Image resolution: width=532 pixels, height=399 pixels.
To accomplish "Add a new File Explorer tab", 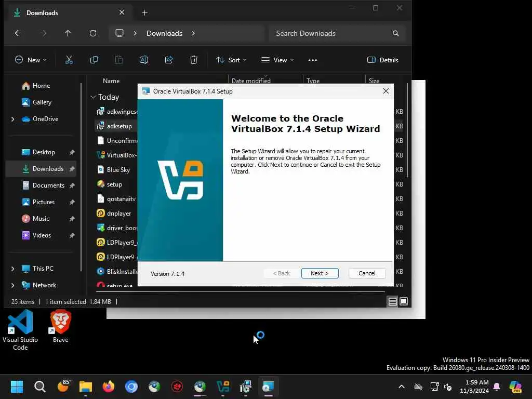I will pos(144,13).
